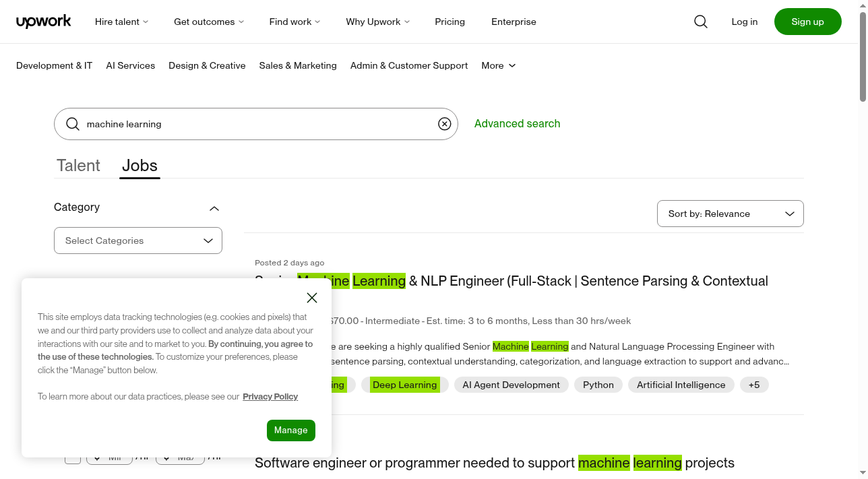Click the page vertical scrollbar
Image resolution: width=868 pixels, height=479 pixels.
coord(863,57)
